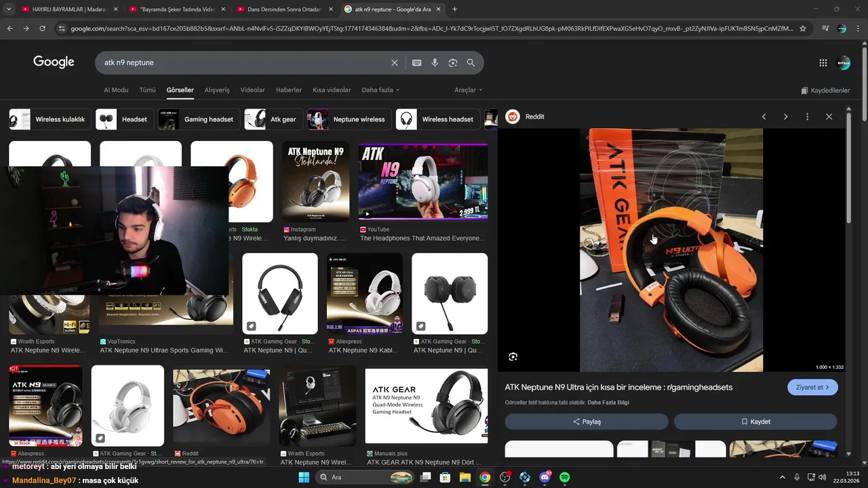This screenshot has height=488, width=868.
Task: Reload the page
Action: pyautogui.click(x=42, y=28)
